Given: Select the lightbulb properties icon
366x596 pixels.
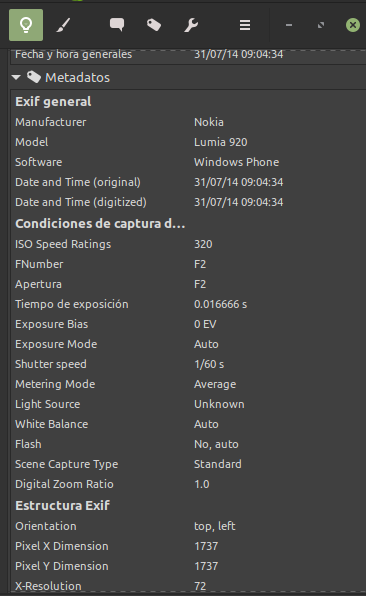Looking at the screenshot, I should 26,25.
